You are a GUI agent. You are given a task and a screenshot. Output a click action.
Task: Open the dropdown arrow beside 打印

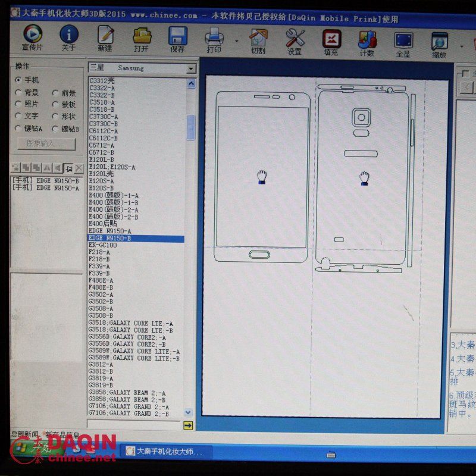point(236,41)
